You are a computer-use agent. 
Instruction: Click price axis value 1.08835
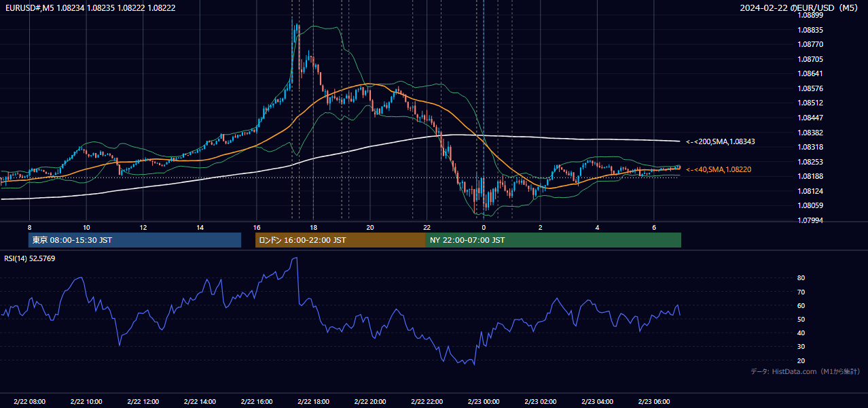tap(810, 30)
